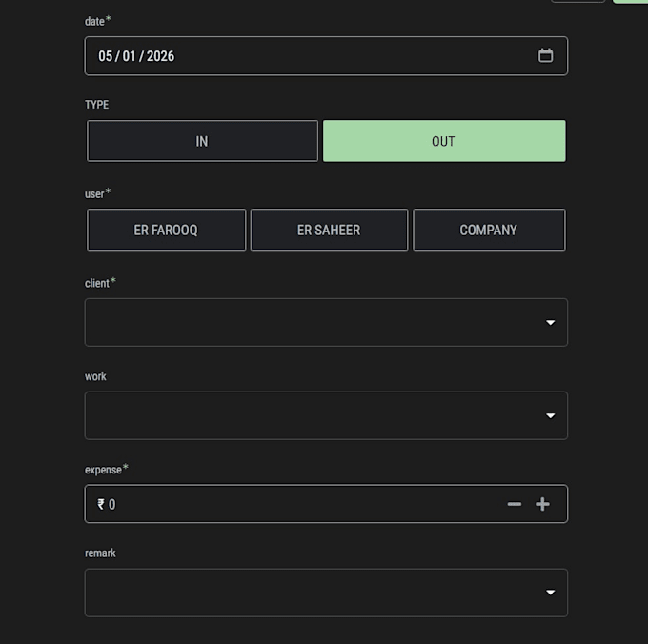This screenshot has width=648, height=644.
Task: Decrease the expense with the minus icon
Action: 514,504
